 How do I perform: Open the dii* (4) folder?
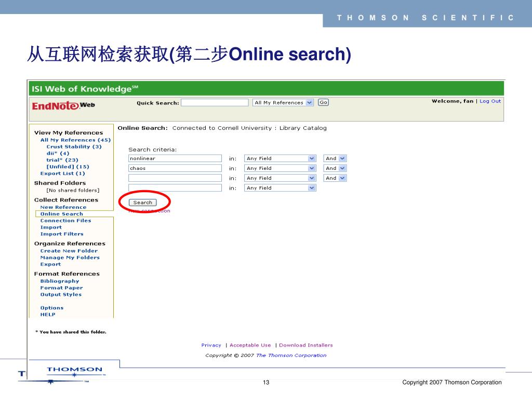click(x=58, y=153)
